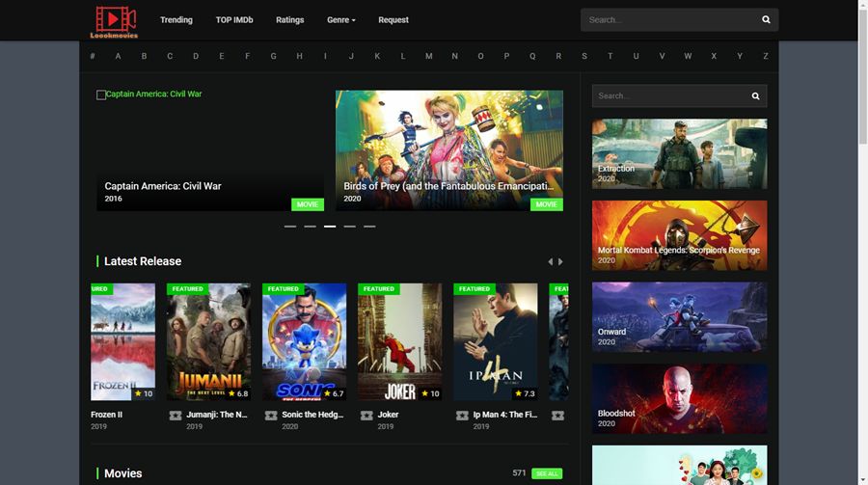
Task: Select the first carousel slide indicator
Action: 290,227
